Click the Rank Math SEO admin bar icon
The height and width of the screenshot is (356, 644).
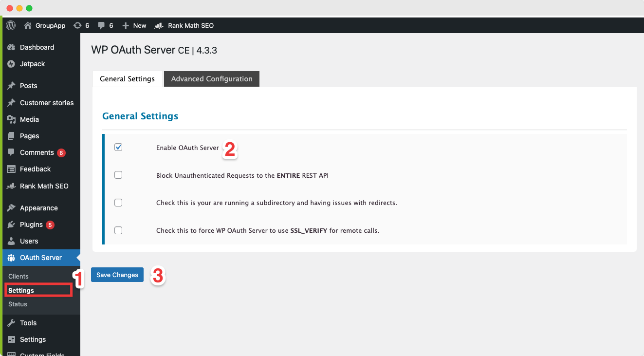click(x=158, y=25)
